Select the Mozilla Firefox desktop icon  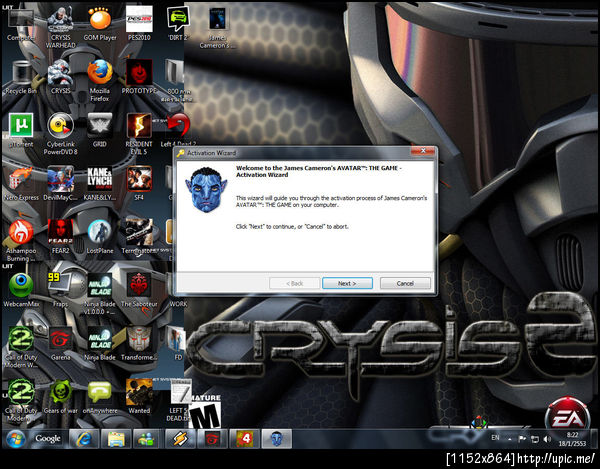point(100,80)
